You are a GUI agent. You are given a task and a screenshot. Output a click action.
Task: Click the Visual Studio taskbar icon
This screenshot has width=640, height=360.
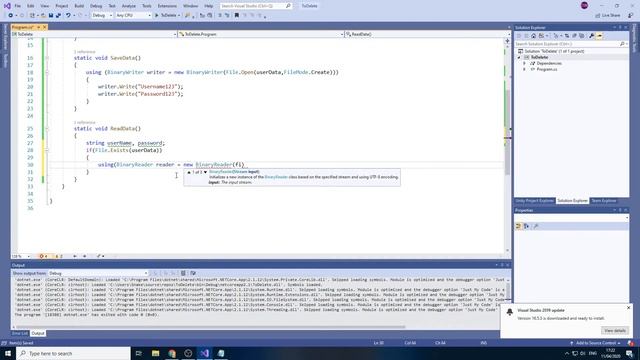coord(204,353)
